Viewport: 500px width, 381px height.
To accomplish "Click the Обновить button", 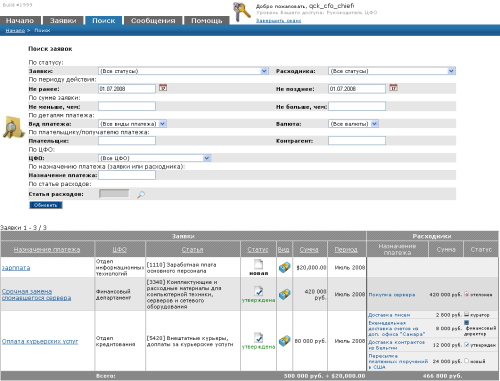I will (x=46, y=205).
